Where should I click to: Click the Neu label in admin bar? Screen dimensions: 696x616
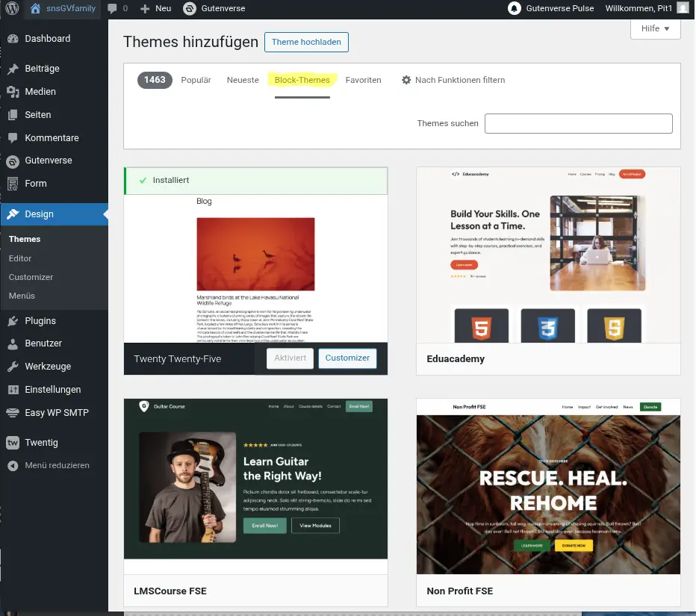[x=163, y=8]
